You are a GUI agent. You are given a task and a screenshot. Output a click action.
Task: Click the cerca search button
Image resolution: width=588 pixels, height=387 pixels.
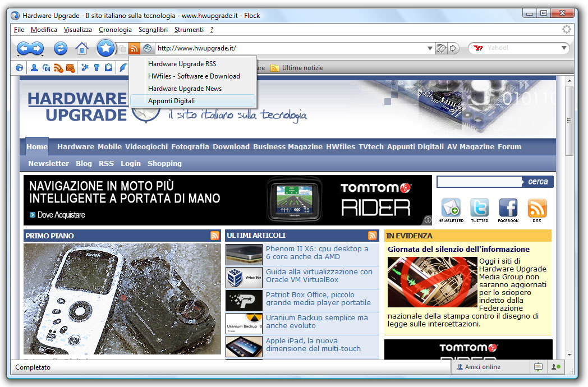(538, 182)
